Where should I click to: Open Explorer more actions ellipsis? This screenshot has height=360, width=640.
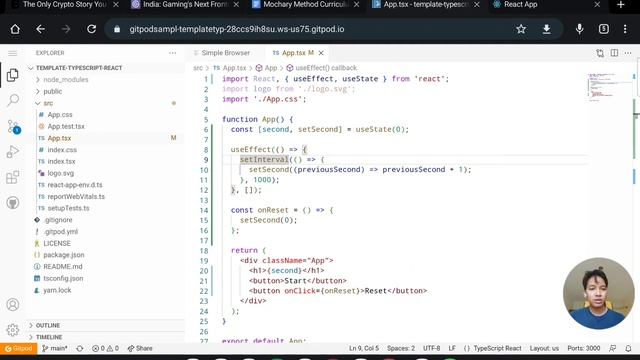[x=173, y=53]
